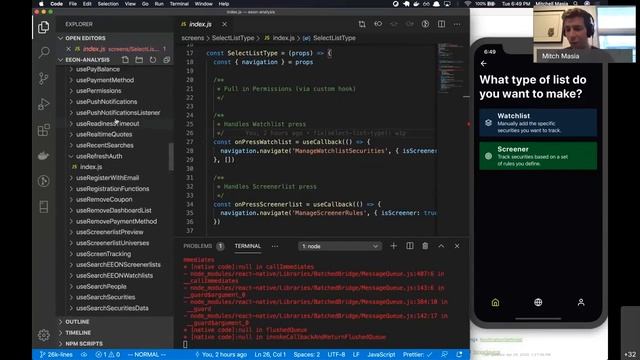Click notifications bell in status bar
Screen dimensions: 640x360
click(460, 354)
